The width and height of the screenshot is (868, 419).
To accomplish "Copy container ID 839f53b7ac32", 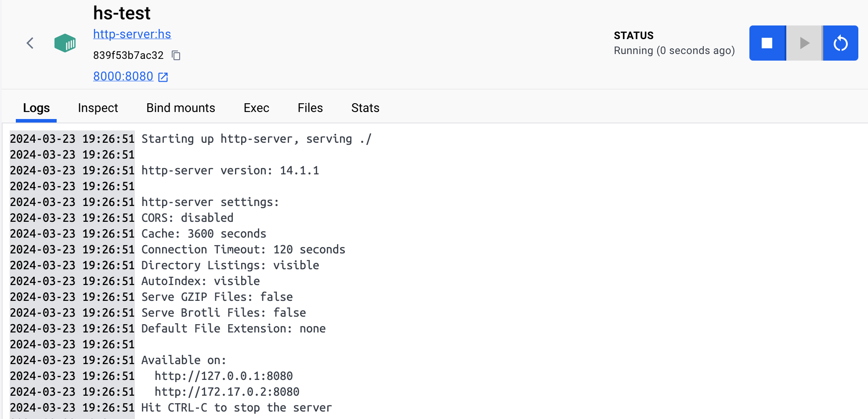I will point(176,55).
